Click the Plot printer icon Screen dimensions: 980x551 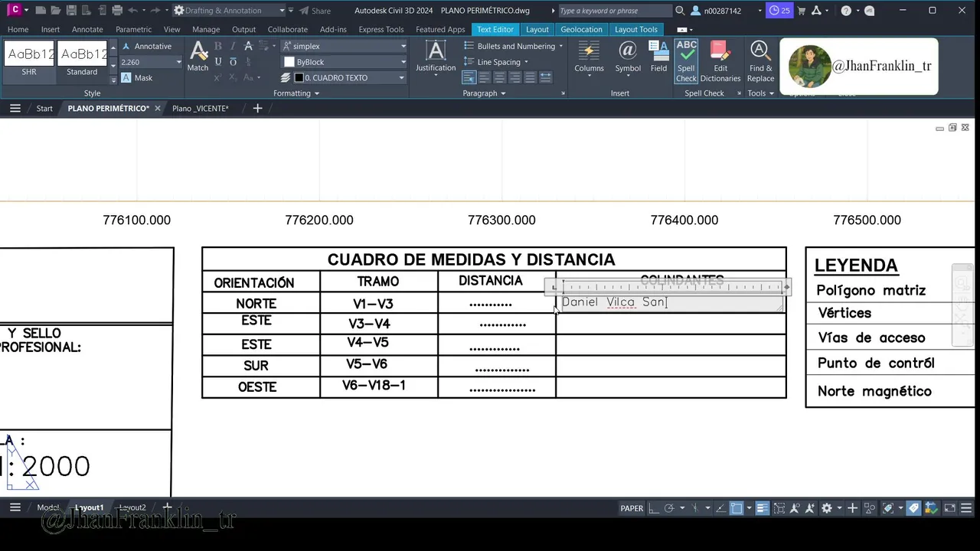coord(117,11)
